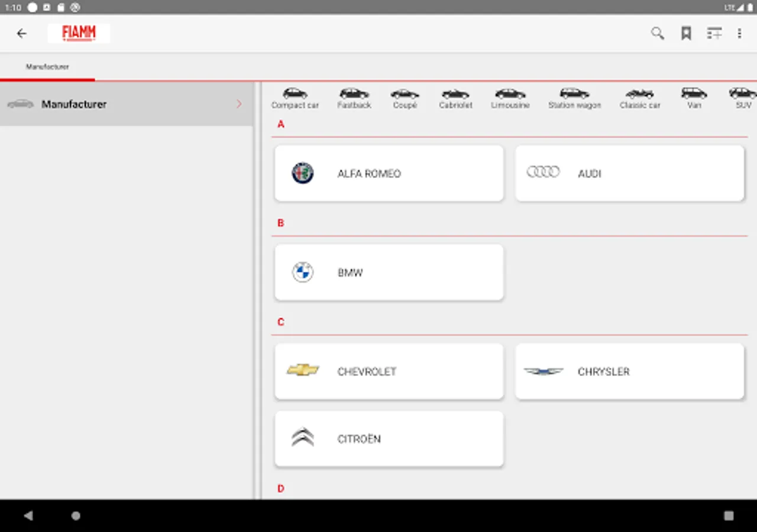Filter by Compact car body type
The width and height of the screenshot is (757, 532).
295,98
